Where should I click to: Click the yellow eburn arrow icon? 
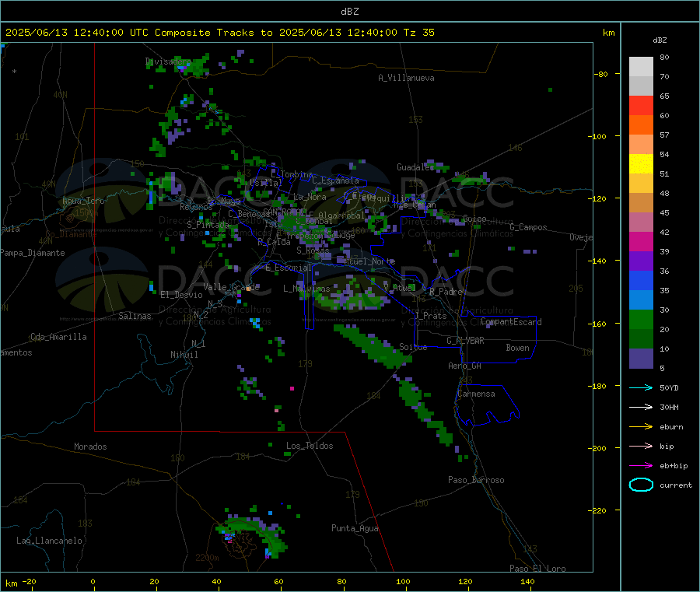[641, 427]
